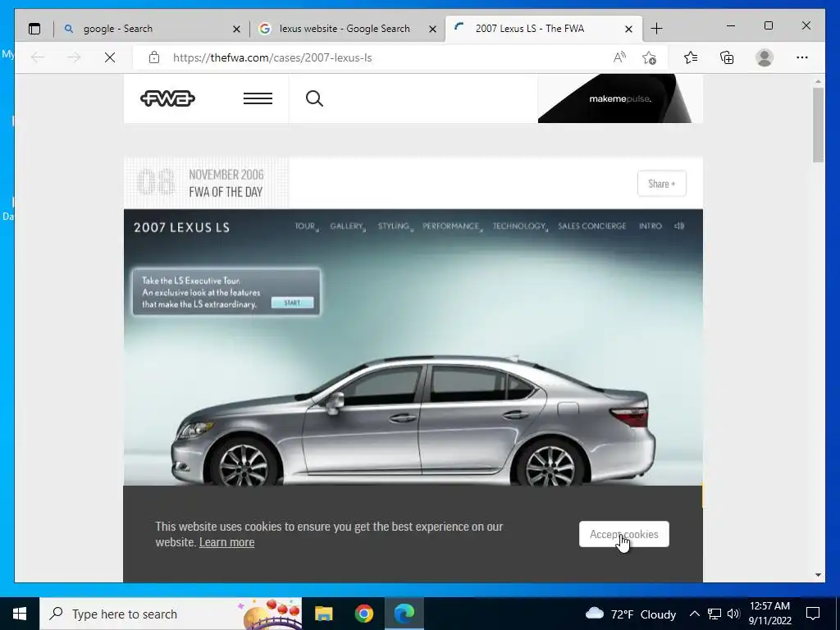The width and height of the screenshot is (840, 630).
Task: Open the Learn more cookie link
Action: tap(226, 542)
